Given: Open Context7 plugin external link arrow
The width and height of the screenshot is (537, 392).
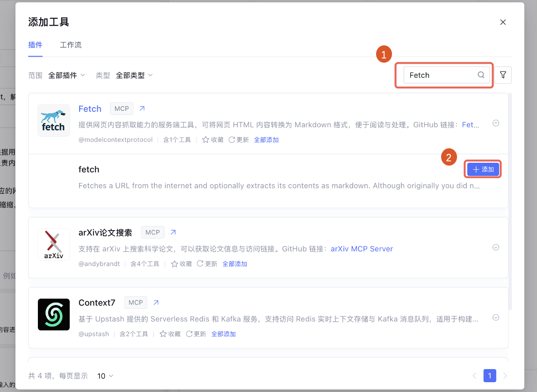Looking at the screenshot, I should click(156, 302).
